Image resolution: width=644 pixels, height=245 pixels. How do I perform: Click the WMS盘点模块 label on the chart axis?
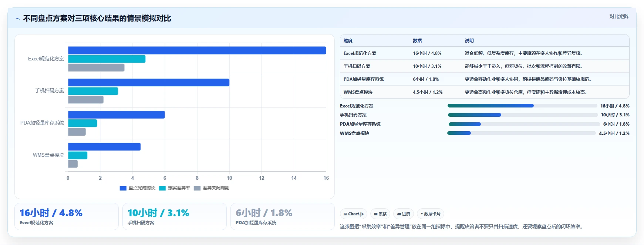[x=48, y=155]
